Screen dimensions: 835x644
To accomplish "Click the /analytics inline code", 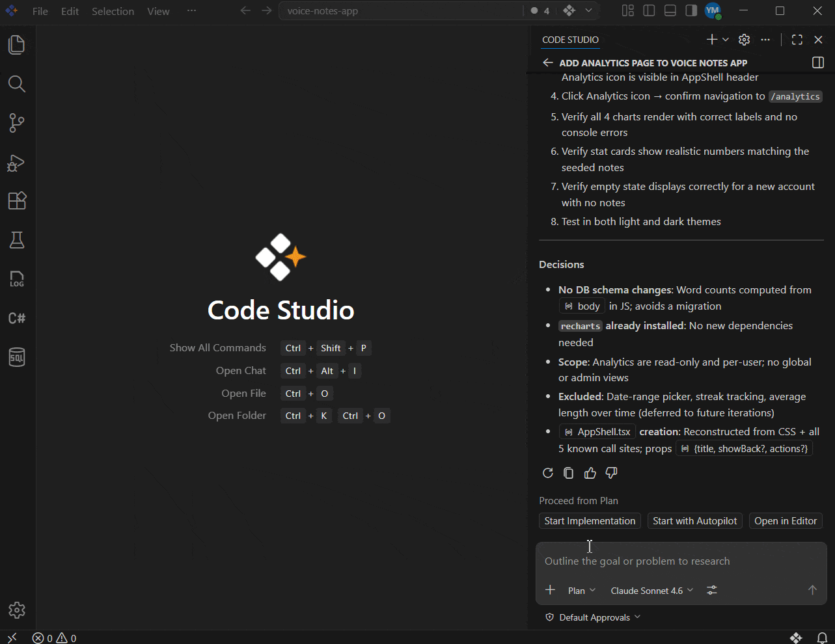I will point(795,96).
